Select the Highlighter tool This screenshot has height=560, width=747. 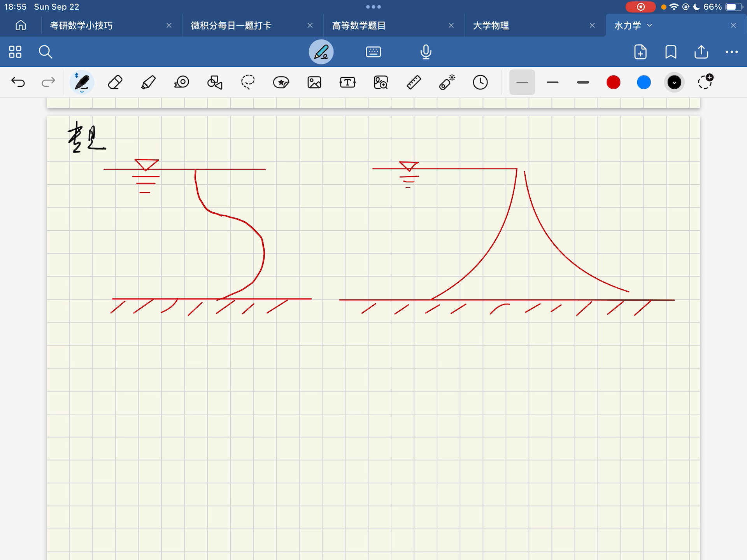point(148,82)
